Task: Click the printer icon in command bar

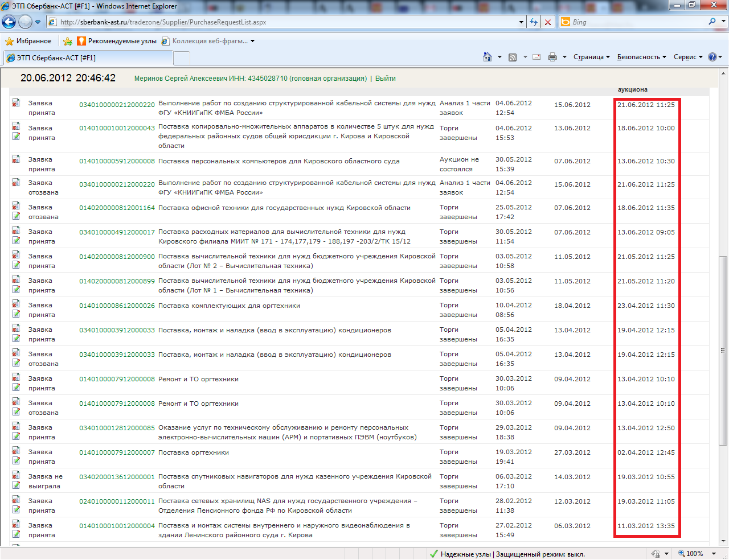Action: click(552, 57)
